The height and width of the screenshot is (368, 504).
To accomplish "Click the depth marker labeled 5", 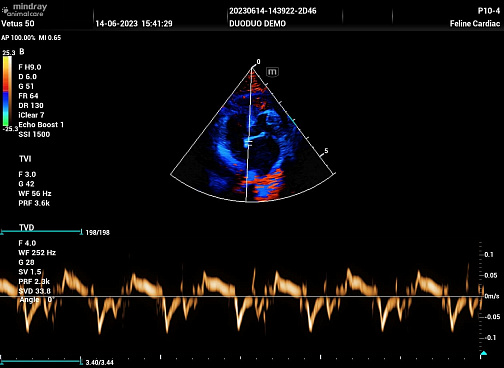I will (326, 151).
